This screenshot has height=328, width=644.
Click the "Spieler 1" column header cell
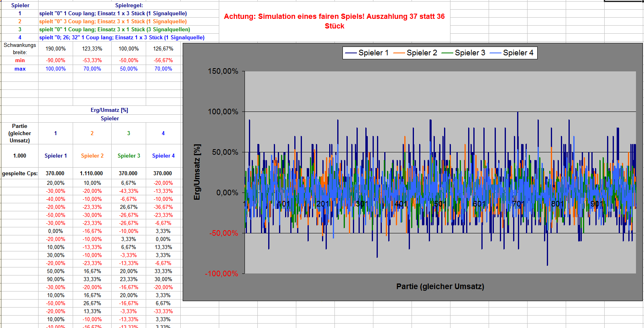point(55,156)
